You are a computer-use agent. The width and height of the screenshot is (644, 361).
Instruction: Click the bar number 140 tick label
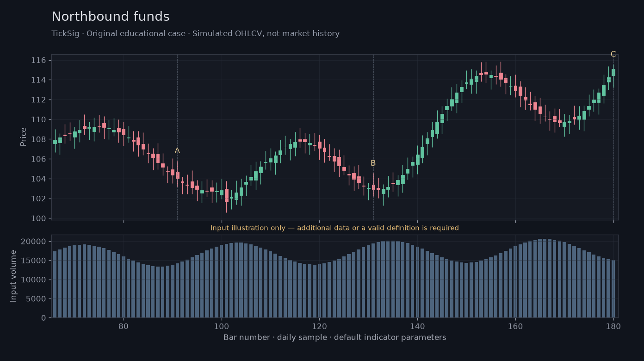click(417, 325)
